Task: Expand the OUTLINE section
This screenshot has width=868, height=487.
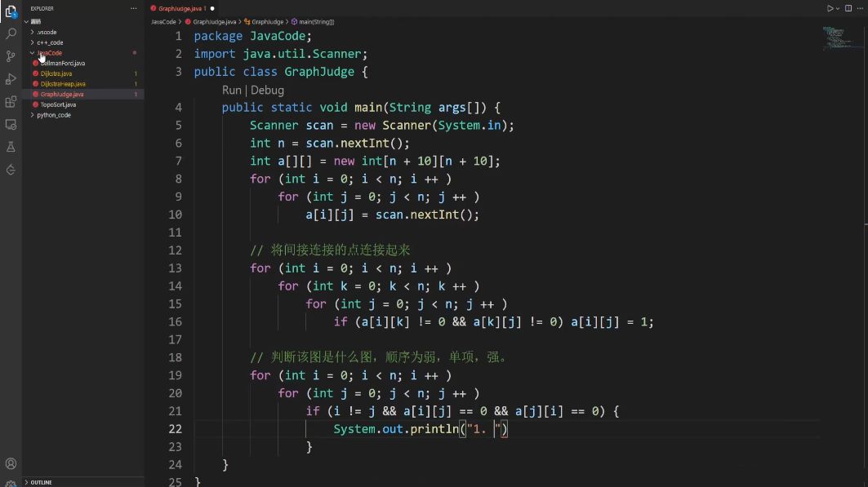Action: point(41,482)
